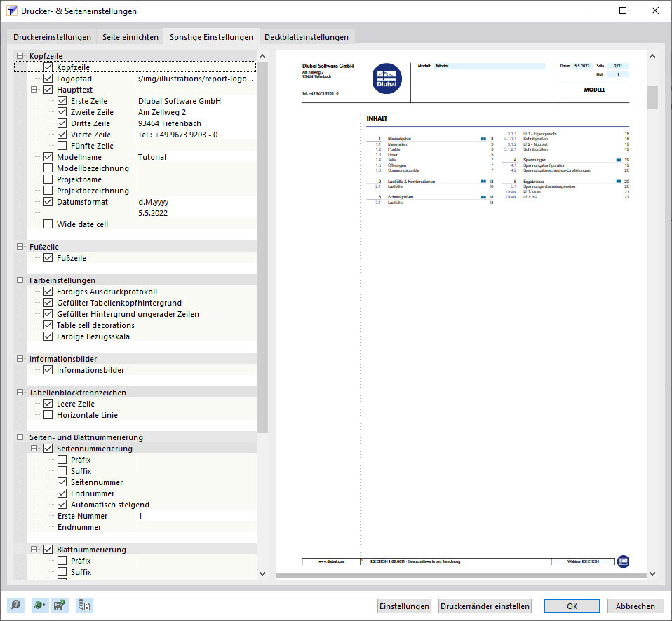Viewport: 672px width, 621px height.
Task: Enable the Modellbezeichnung checkbox
Action: click(x=48, y=168)
